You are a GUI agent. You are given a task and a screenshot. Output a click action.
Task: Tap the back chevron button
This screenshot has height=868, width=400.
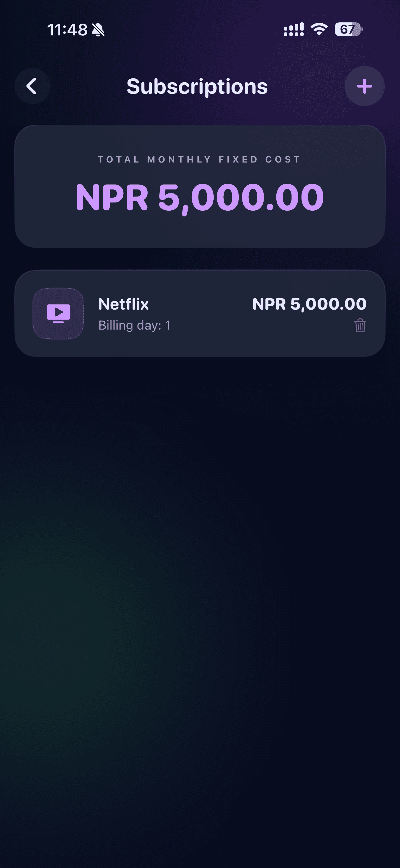[x=32, y=86]
